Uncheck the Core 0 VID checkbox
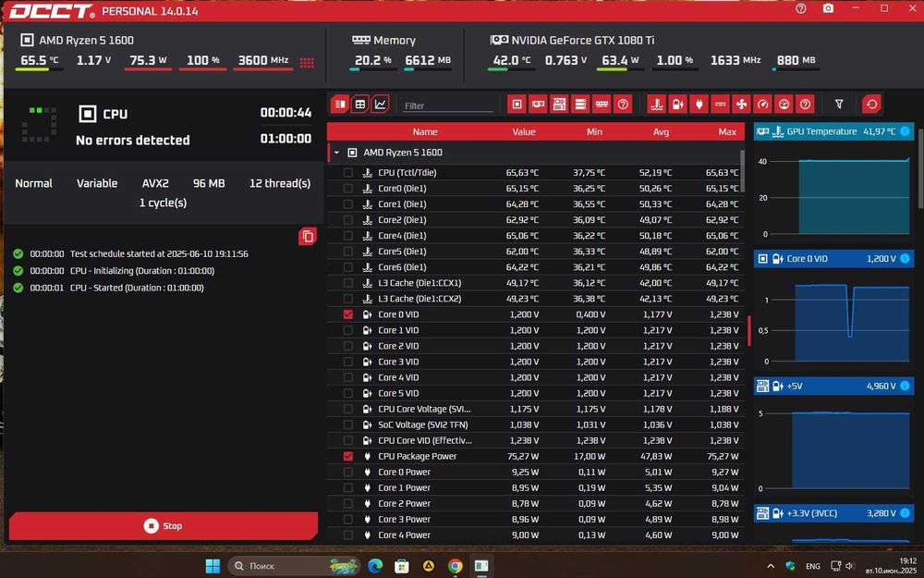Image resolution: width=924 pixels, height=578 pixels. (348, 314)
